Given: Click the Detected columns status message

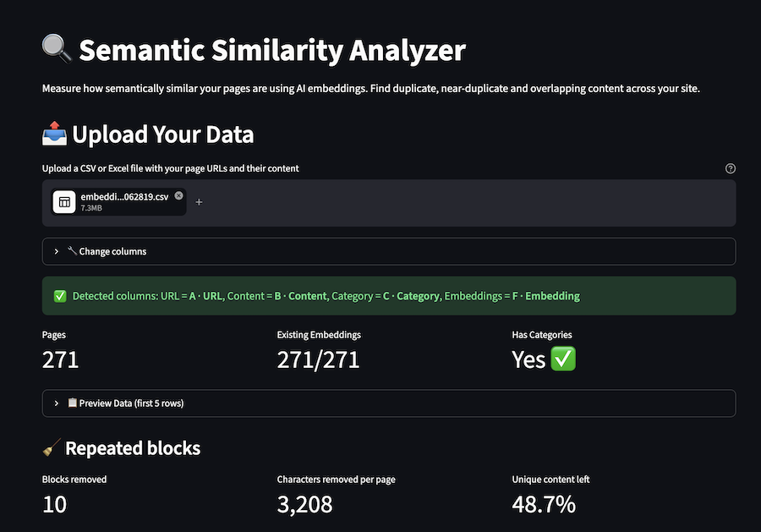Looking at the screenshot, I should coord(389,296).
